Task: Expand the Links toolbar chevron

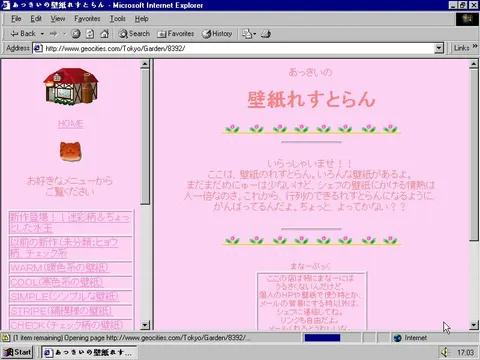Action: click(475, 46)
